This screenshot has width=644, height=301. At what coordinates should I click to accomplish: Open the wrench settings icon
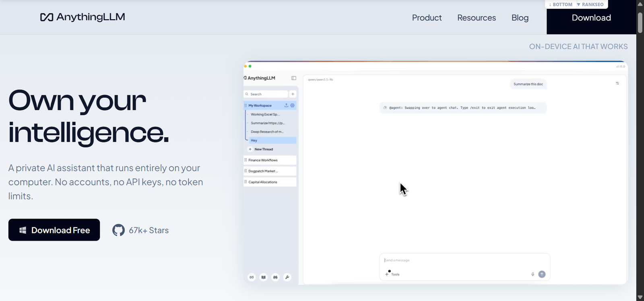tap(287, 277)
